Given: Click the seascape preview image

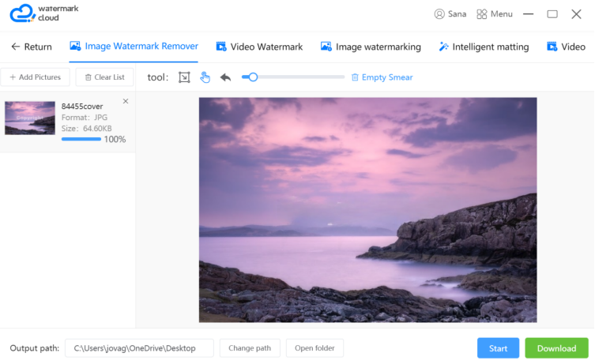Looking at the screenshot, I should (367, 210).
